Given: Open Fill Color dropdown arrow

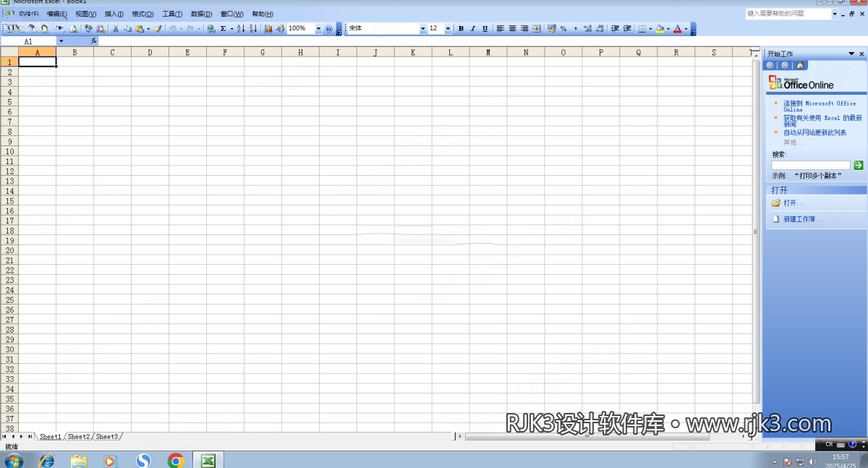Looking at the screenshot, I should tap(668, 29).
